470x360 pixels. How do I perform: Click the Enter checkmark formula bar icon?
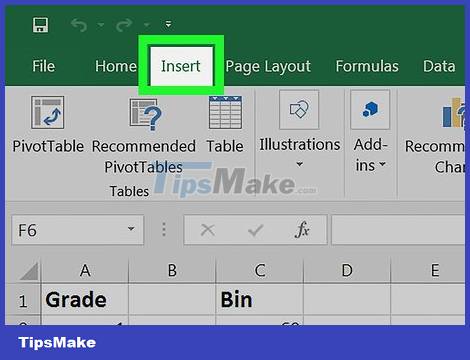click(x=256, y=230)
